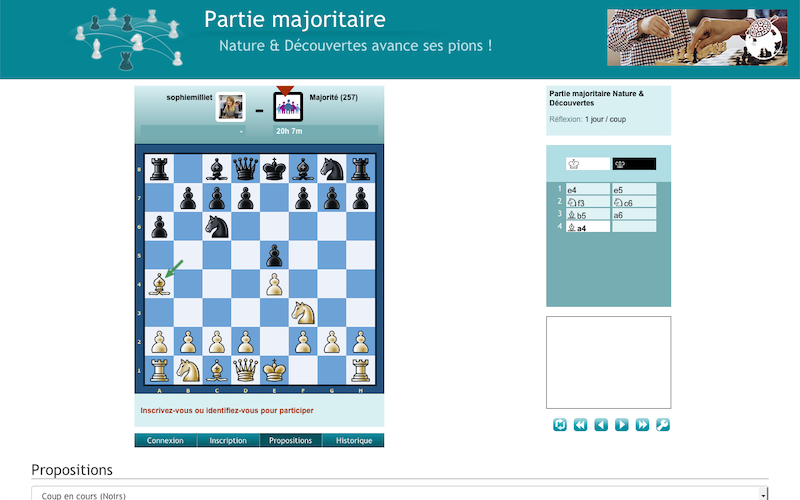Select the white queen on d1
This screenshot has height=500, width=800.
(245, 370)
